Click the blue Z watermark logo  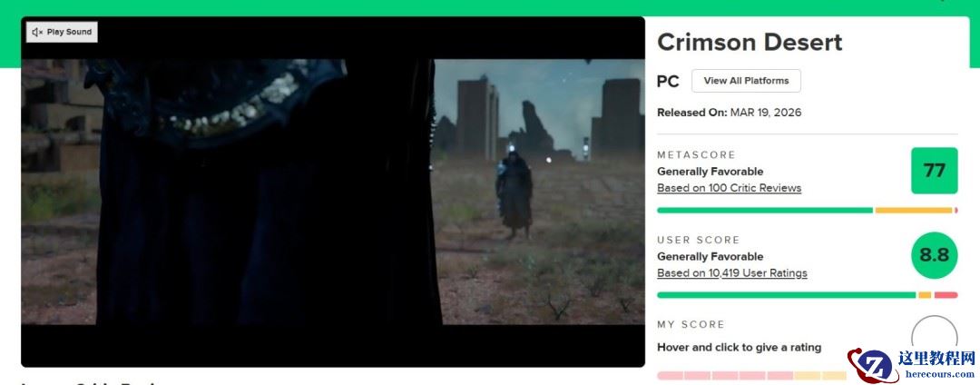pyautogui.click(x=872, y=366)
